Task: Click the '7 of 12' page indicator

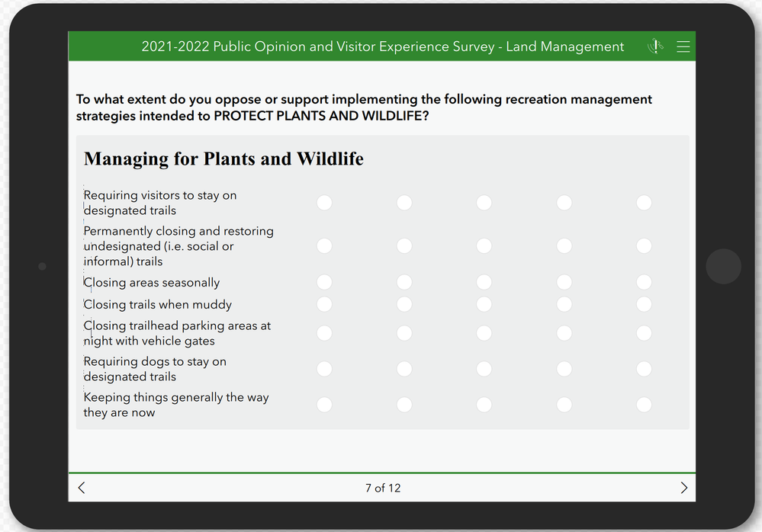Action: (x=383, y=488)
